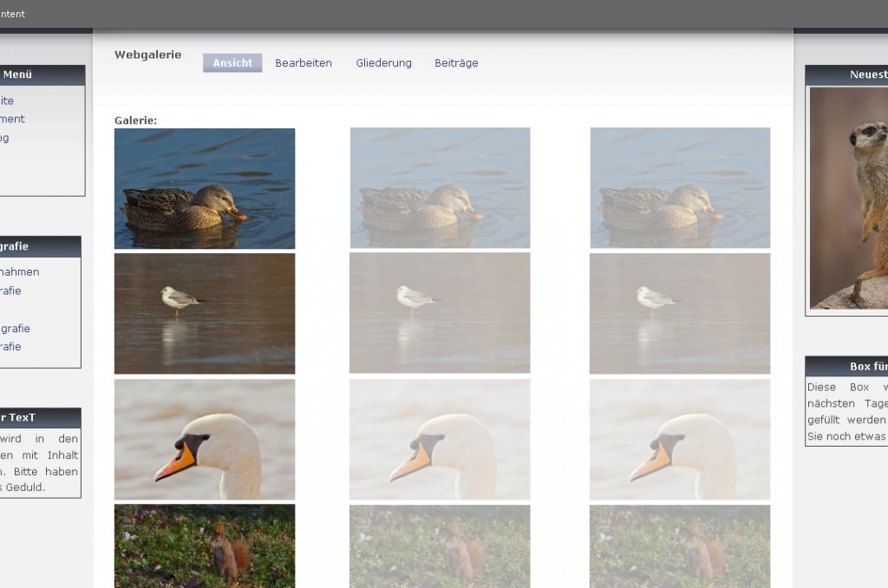Image resolution: width=888 pixels, height=588 pixels.
Task: Open the full-color seagull thumbnail
Action: [x=205, y=313]
